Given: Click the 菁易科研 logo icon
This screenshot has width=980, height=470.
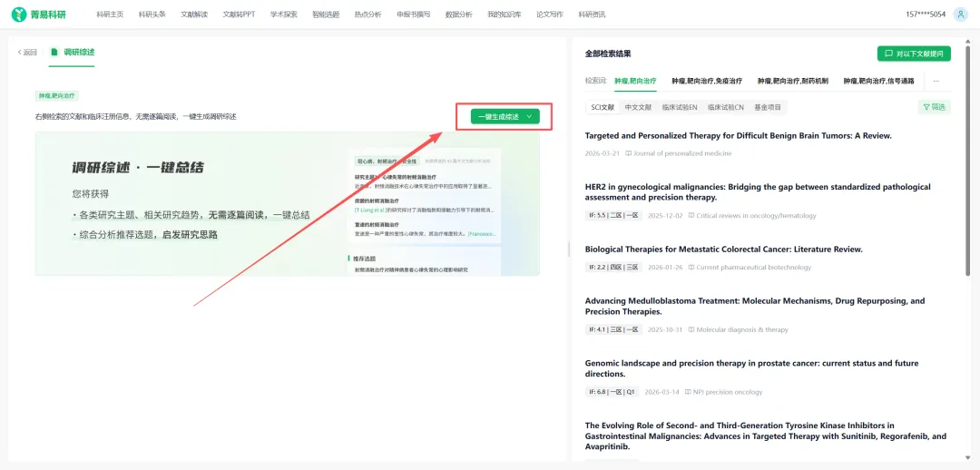Looking at the screenshot, I should [19, 15].
